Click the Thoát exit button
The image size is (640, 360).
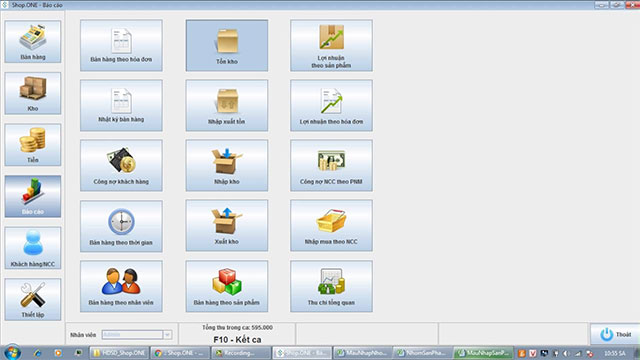pyautogui.click(x=616, y=334)
